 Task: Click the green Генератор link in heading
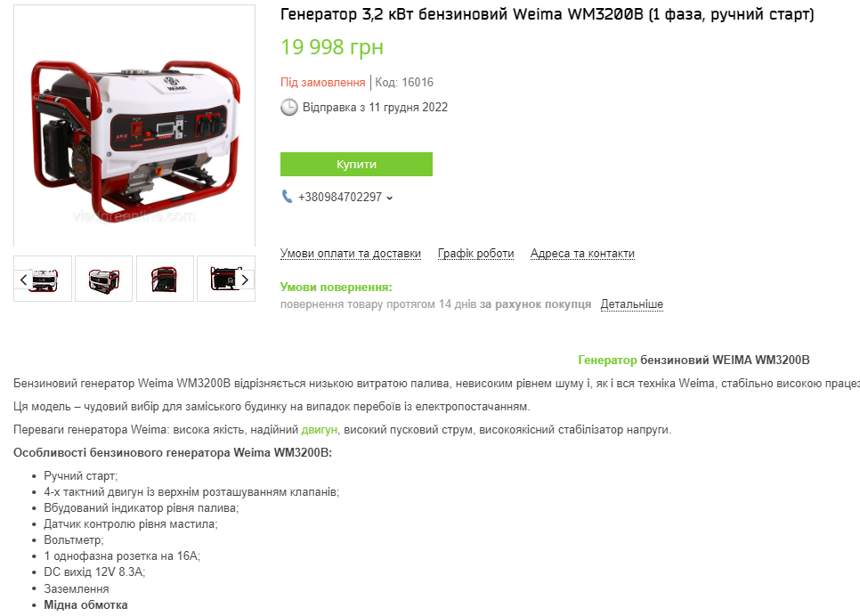pos(607,360)
